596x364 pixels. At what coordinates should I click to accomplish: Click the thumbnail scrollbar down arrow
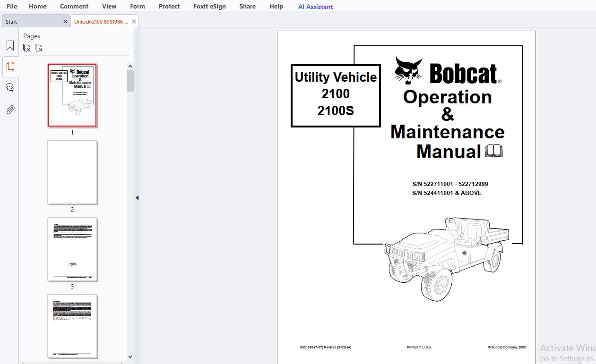[x=130, y=357]
